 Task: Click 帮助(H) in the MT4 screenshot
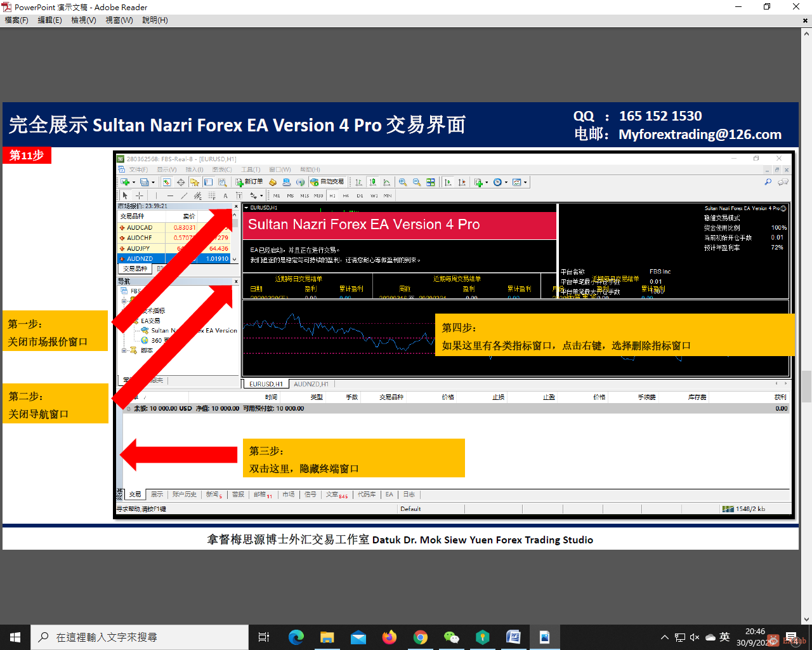point(310,169)
